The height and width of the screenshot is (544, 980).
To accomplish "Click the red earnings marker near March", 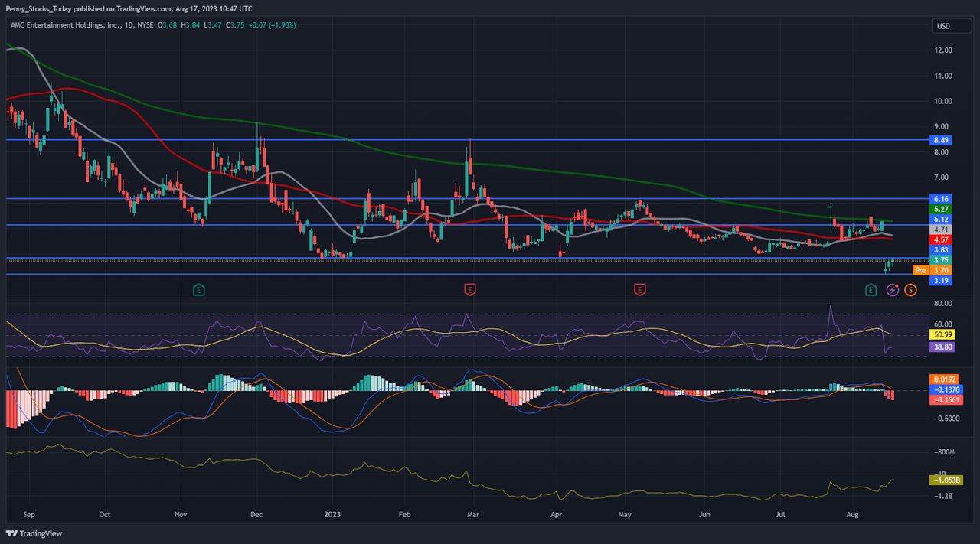I will (x=470, y=289).
